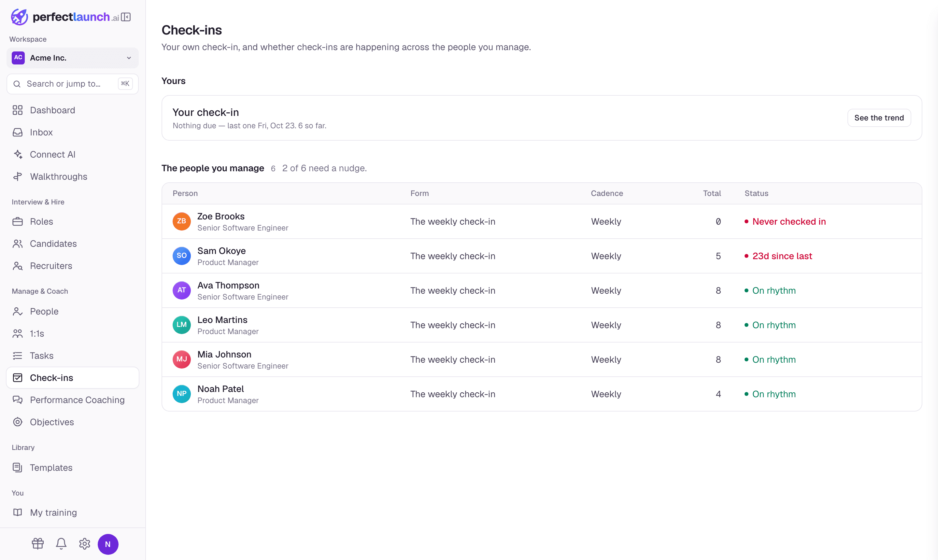Open 1:1s page
This screenshot has height=560, width=938.
(x=73, y=334)
